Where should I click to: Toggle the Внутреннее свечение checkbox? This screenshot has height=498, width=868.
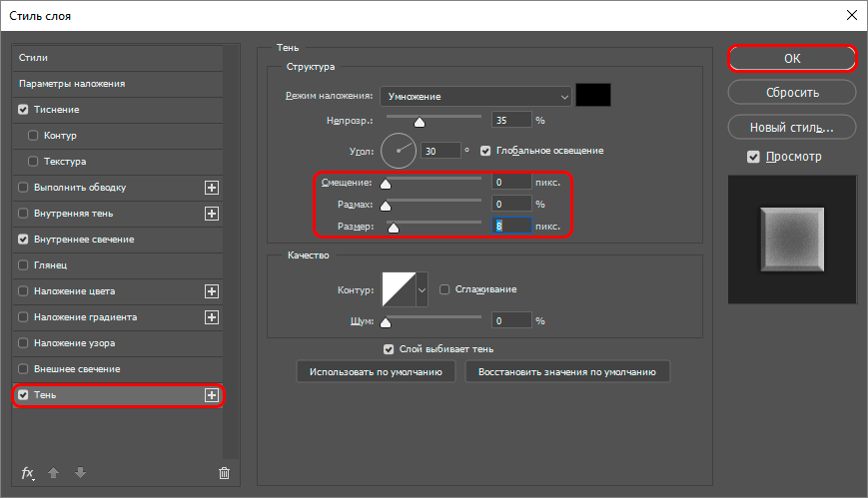coord(23,240)
